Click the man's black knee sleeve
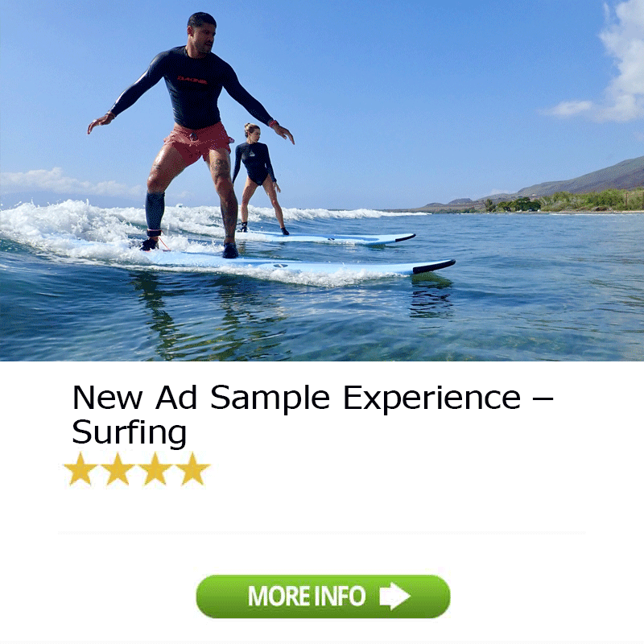644x644 pixels. pyautogui.click(x=155, y=211)
